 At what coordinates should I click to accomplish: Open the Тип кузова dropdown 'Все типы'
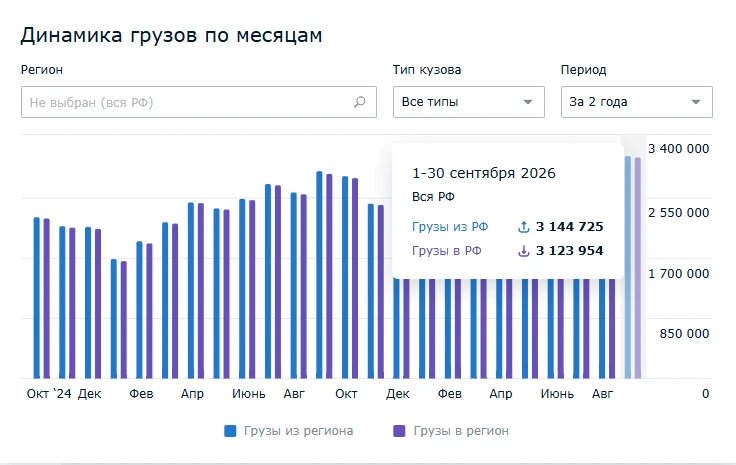tap(468, 102)
